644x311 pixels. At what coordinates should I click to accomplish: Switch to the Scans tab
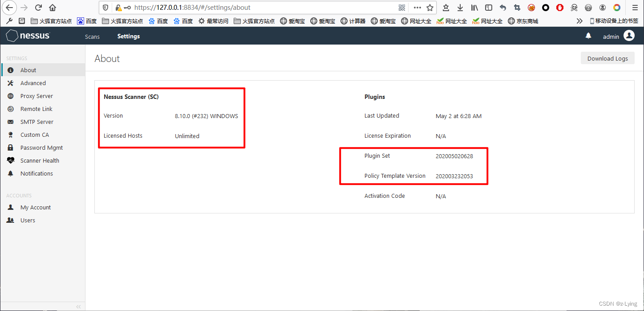tap(92, 37)
